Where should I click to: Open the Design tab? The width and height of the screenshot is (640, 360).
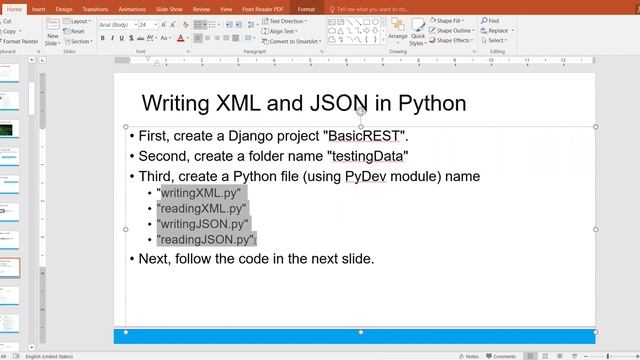tap(64, 9)
